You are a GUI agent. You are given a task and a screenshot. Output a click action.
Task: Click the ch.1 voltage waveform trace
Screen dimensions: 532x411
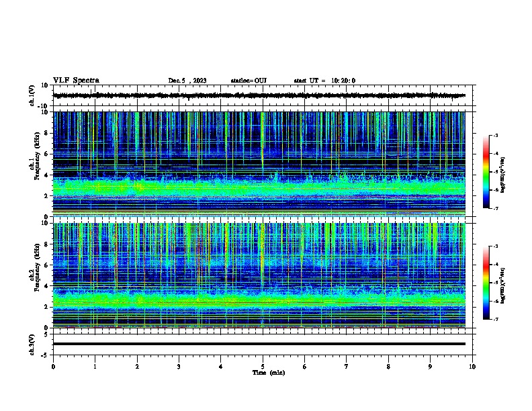click(x=259, y=95)
